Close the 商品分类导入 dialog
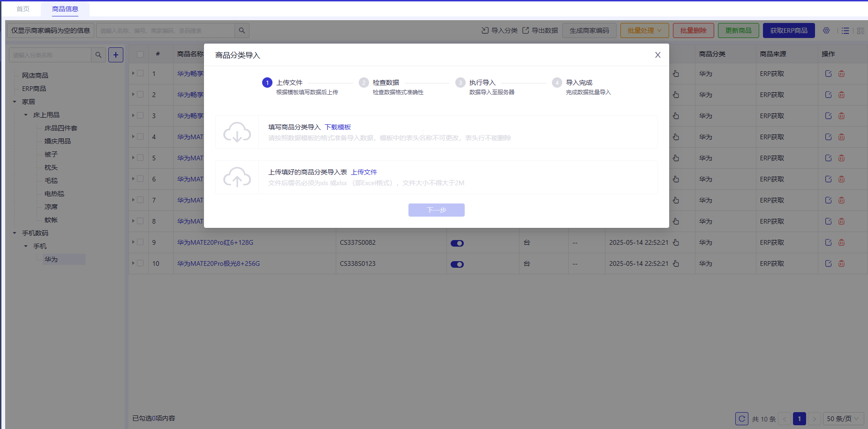Screen dimensions: 868x429 (x=657, y=55)
